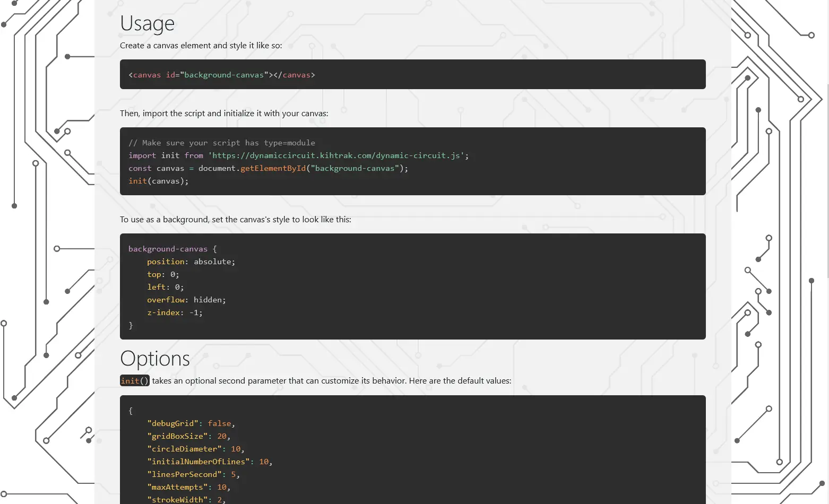Select the debugGrid false value
Image resolution: width=829 pixels, height=504 pixels.
[x=219, y=423]
